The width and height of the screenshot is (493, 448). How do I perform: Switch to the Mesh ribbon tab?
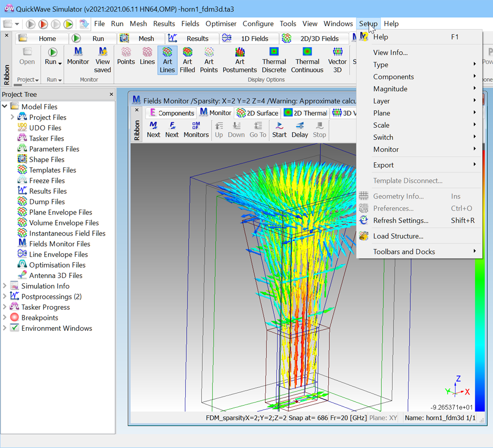(141, 38)
